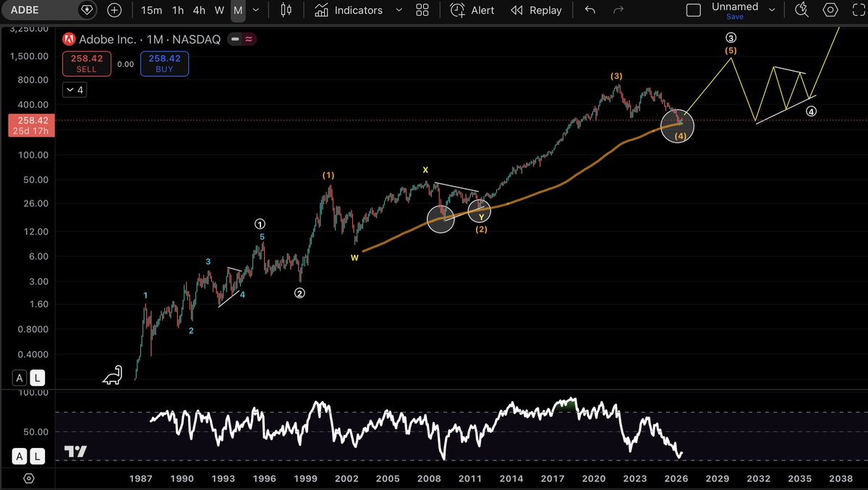Select the orange (5) wave label
Screen dimensions: 868x490
tap(731, 51)
